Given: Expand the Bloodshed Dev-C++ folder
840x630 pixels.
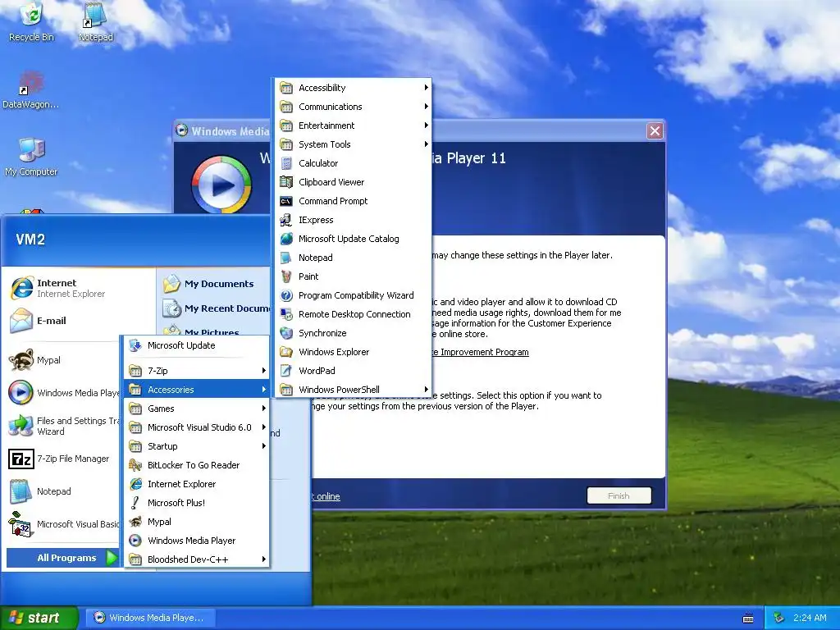Looking at the screenshot, I should point(197,559).
